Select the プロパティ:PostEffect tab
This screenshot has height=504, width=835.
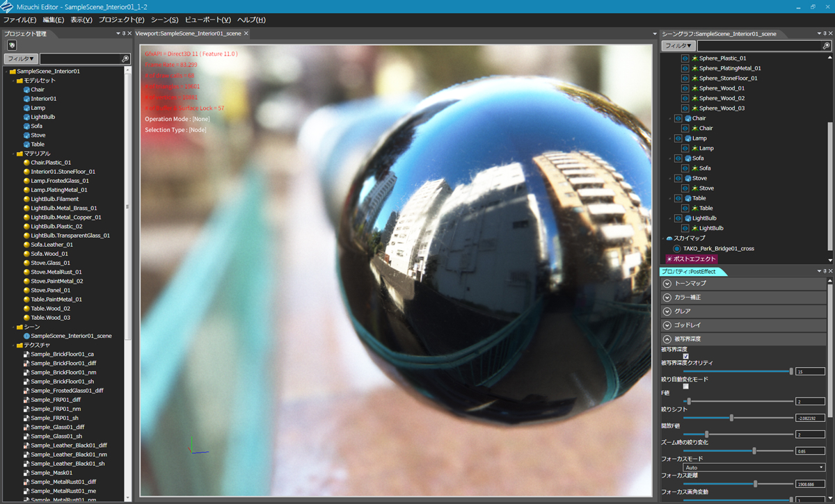692,271
